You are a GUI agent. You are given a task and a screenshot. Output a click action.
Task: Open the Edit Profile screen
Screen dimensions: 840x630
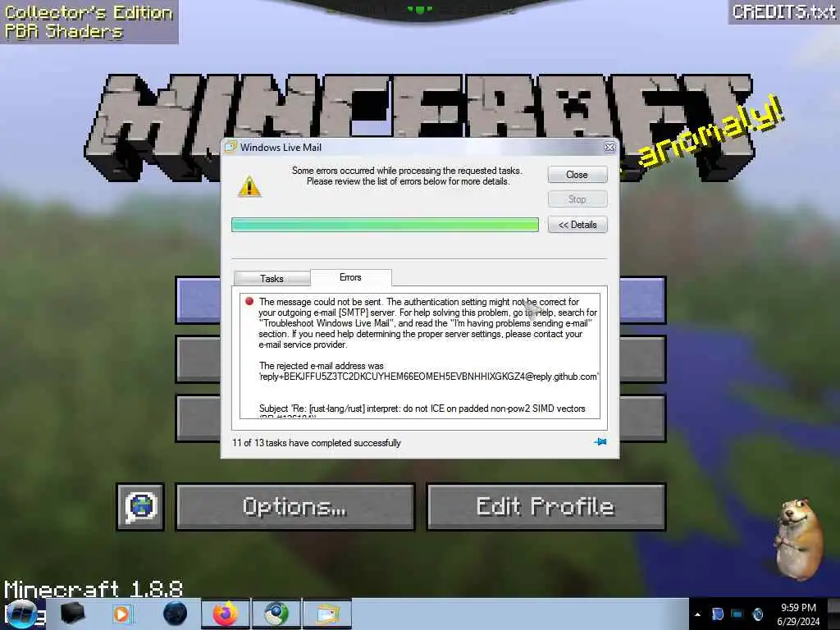click(x=546, y=507)
